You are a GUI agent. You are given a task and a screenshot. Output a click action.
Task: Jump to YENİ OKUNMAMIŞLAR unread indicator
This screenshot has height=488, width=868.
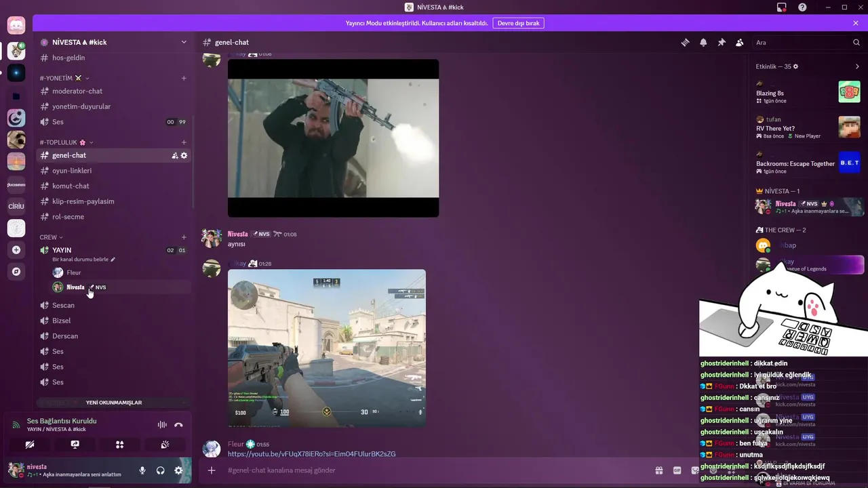[114, 403]
